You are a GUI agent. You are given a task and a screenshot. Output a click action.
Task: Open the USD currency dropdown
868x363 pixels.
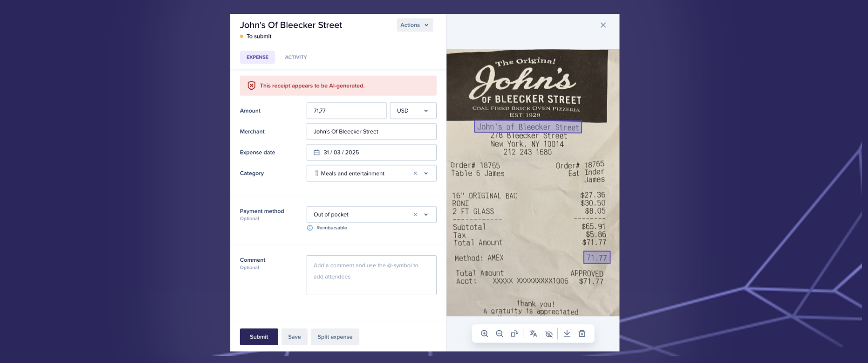[413, 111]
